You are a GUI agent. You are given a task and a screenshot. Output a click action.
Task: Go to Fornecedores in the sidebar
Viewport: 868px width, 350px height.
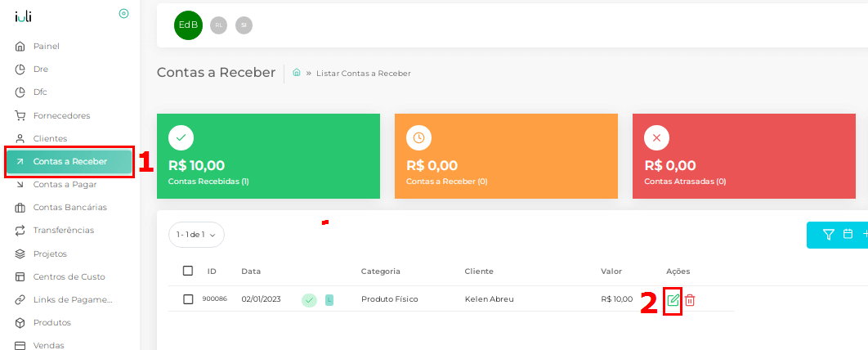pyautogui.click(x=61, y=115)
